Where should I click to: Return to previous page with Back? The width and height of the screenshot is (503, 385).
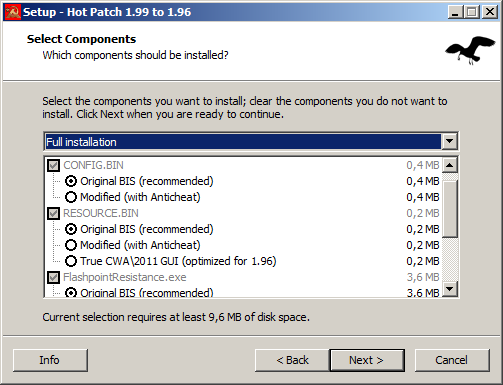point(292,360)
